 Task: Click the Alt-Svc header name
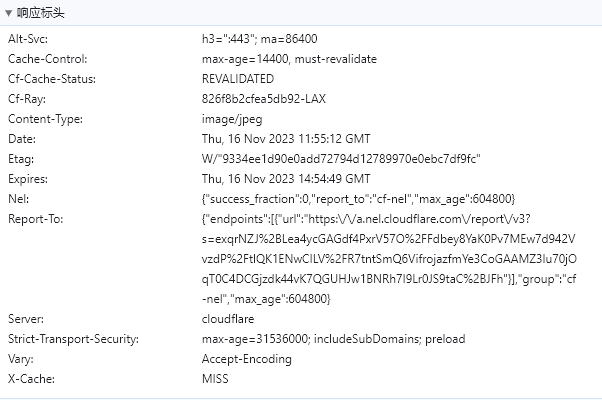click(28, 39)
